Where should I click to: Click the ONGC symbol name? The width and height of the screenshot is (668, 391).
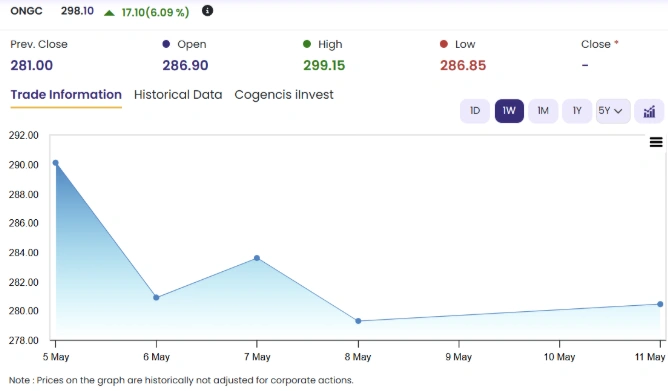[26, 11]
